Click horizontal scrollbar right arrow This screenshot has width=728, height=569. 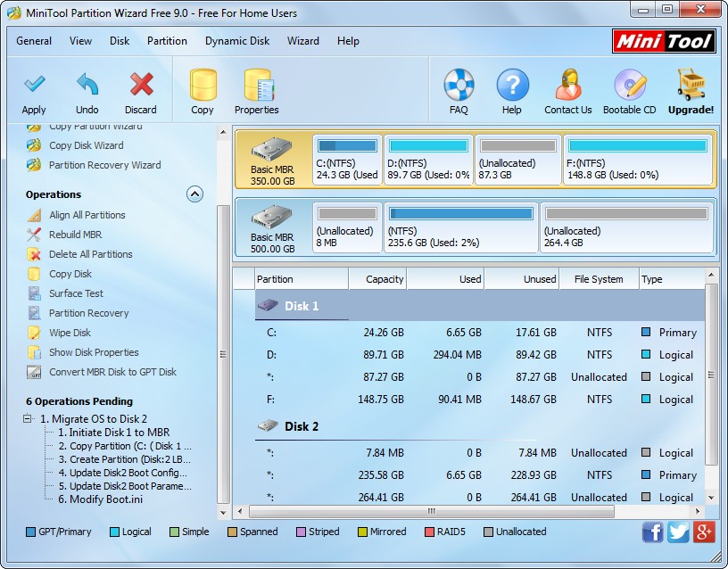[x=698, y=511]
